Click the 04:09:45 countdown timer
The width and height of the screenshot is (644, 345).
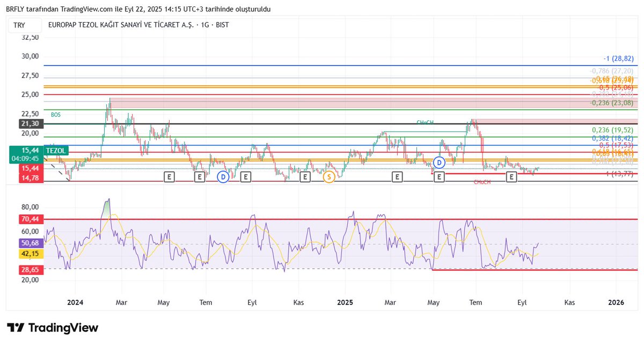click(x=26, y=157)
